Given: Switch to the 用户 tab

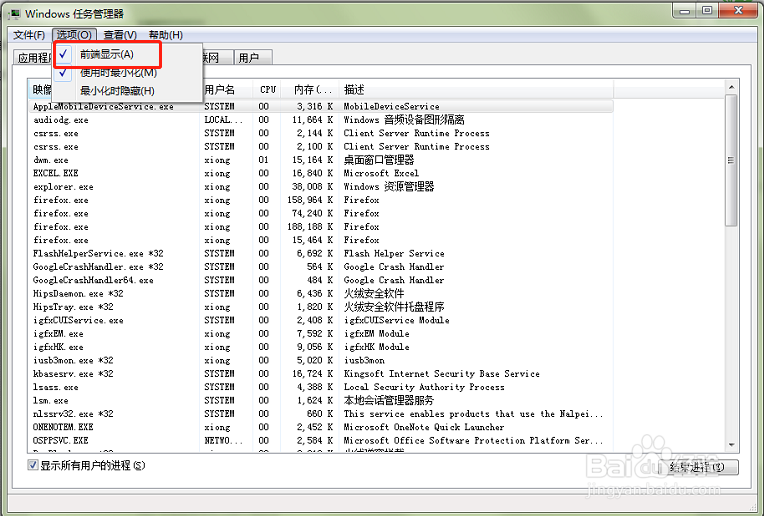Looking at the screenshot, I should pos(252,57).
